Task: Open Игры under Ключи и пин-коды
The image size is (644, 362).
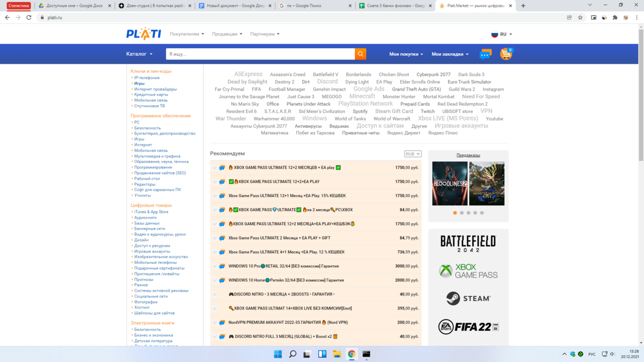Action: [x=139, y=84]
